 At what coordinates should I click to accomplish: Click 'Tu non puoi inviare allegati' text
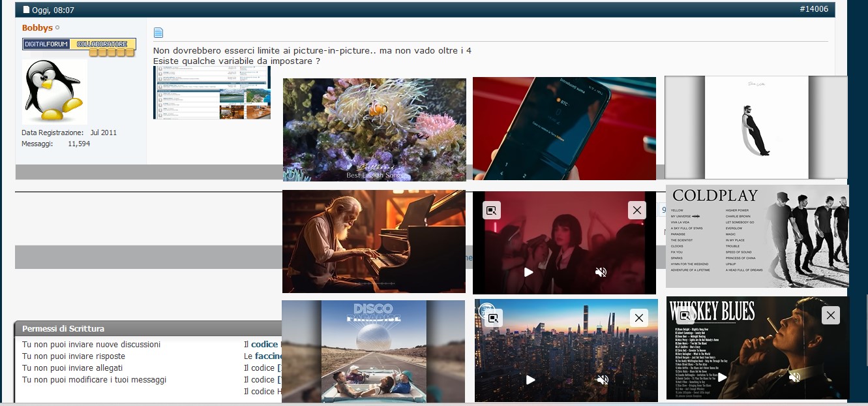(x=72, y=368)
